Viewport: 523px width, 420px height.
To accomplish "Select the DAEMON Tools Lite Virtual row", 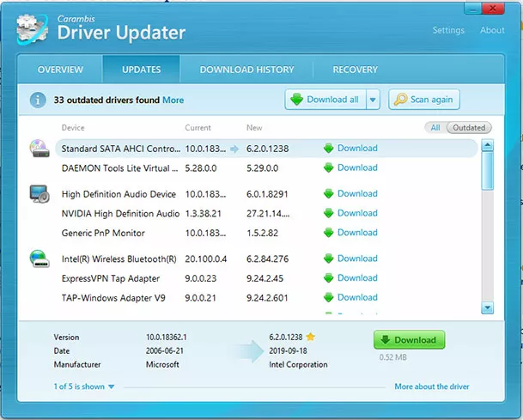I will 267,167.
